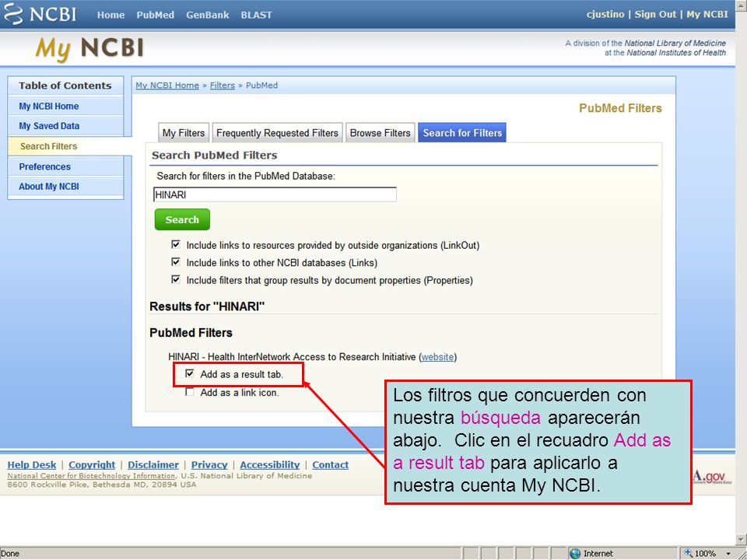Click the Internet zone globe icon
The width and height of the screenshot is (747, 560).
pos(575,553)
